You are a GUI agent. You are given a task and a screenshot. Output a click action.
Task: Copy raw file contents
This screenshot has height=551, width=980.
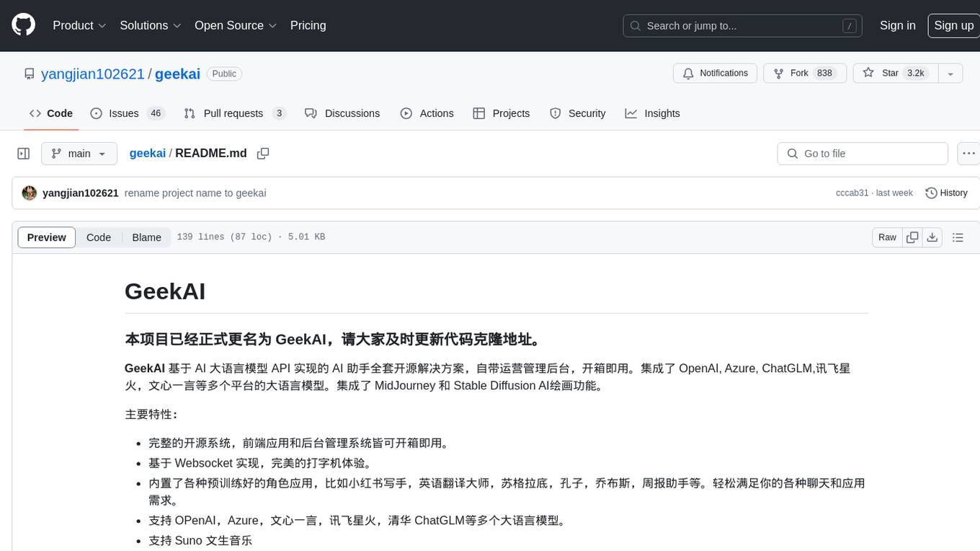click(912, 237)
